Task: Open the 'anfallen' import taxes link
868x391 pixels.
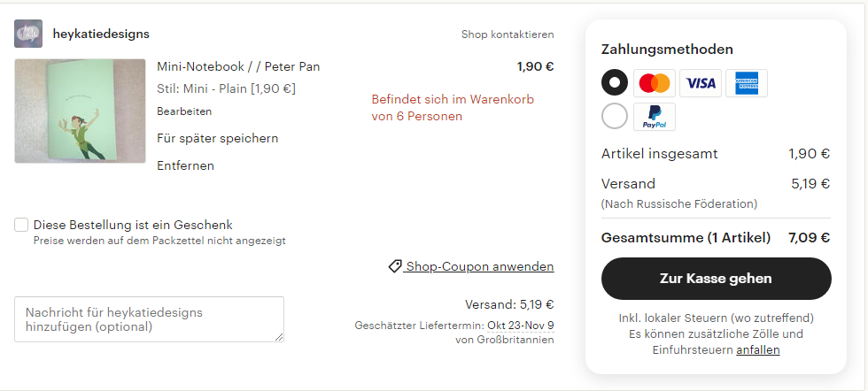Action: coord(757,349)
